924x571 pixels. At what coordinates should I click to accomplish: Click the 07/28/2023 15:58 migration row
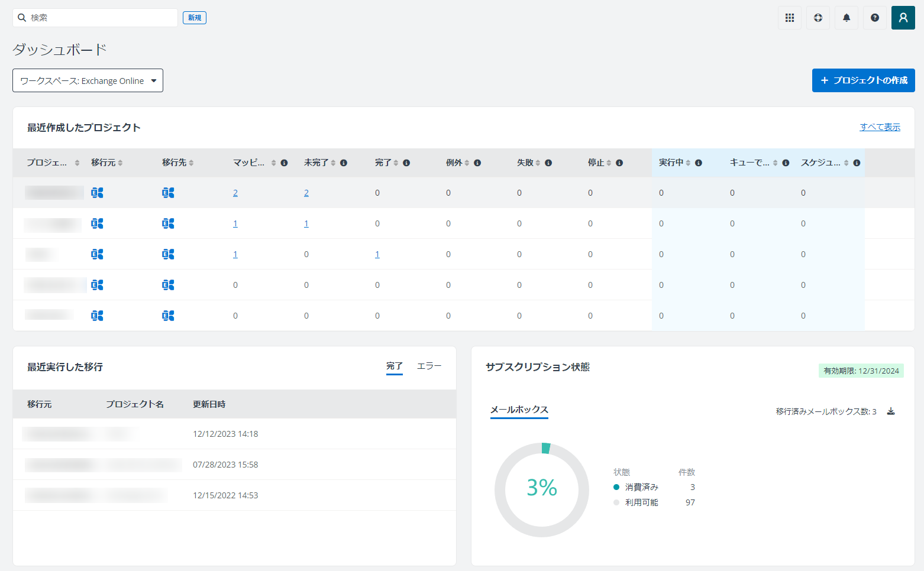point(234,465)
